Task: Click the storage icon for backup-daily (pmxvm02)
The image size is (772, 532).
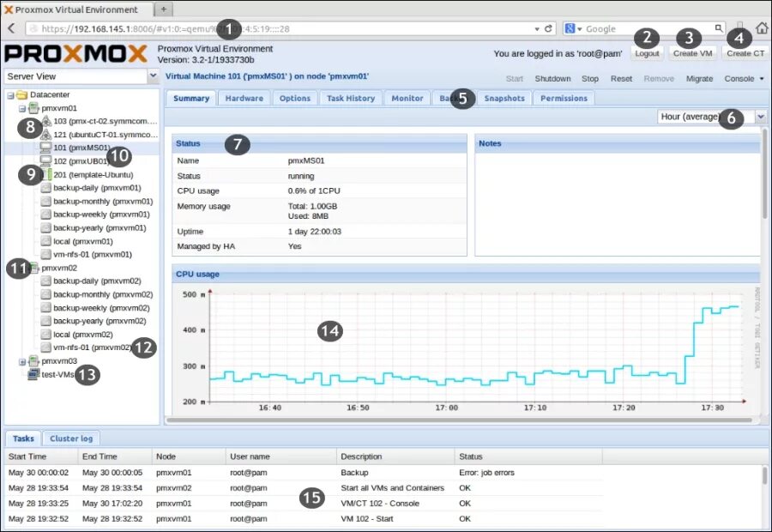Action: click(x=45, y=281)
